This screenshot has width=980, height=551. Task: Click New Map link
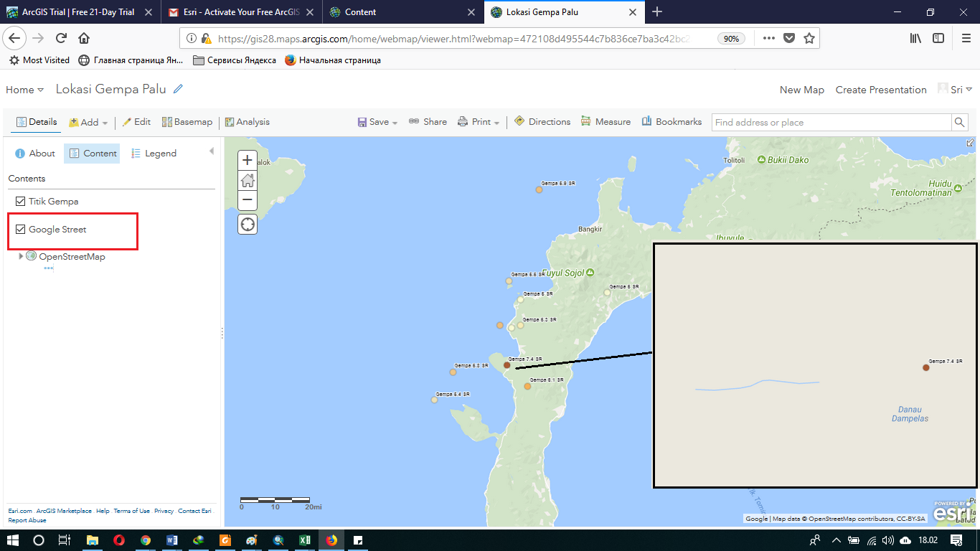click(x=802, y=90)
